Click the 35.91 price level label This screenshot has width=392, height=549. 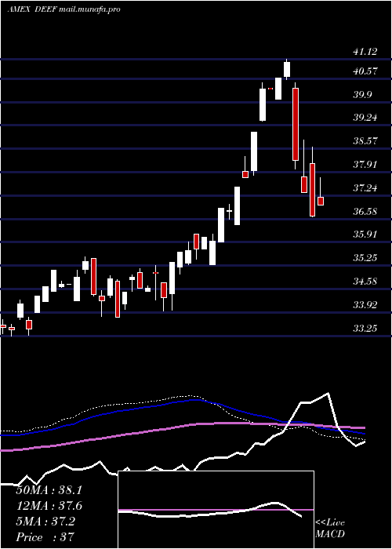tap(365, 235)
